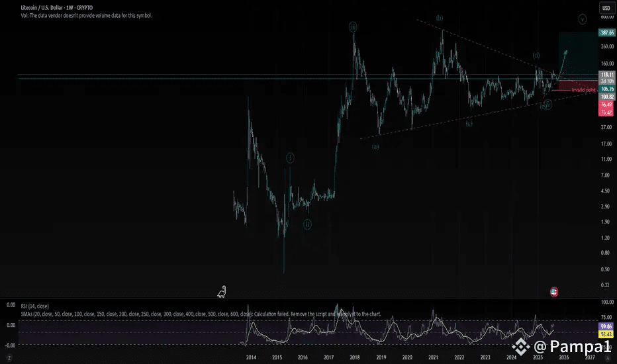617x364 pixels.
Task: Select the circled wave (ii) label
Action: [x=307, y=225]
